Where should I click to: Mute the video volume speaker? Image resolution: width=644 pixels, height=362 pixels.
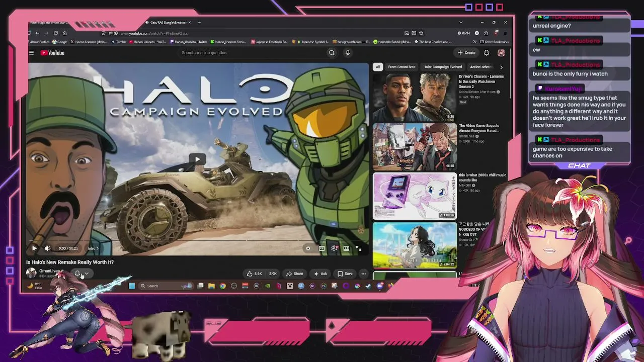point(48,248)
